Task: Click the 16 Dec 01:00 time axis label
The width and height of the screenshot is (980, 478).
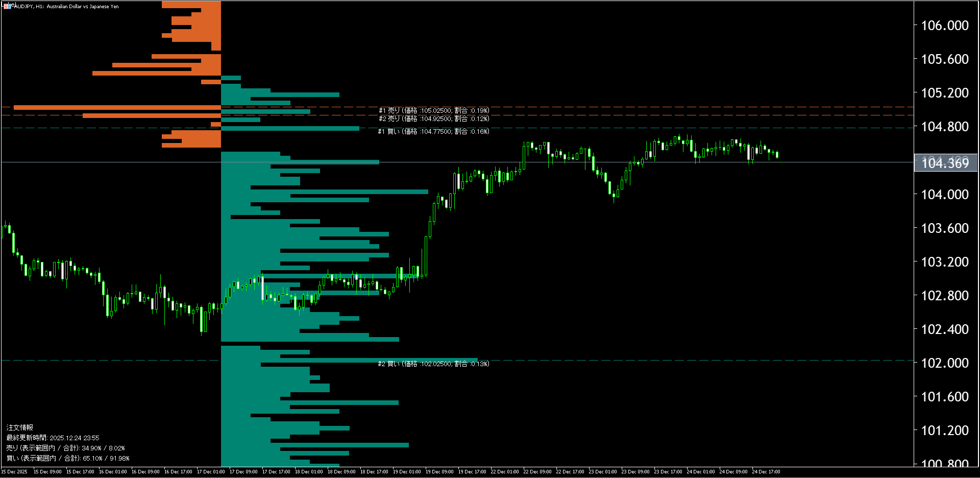Action: coord(113,472)
